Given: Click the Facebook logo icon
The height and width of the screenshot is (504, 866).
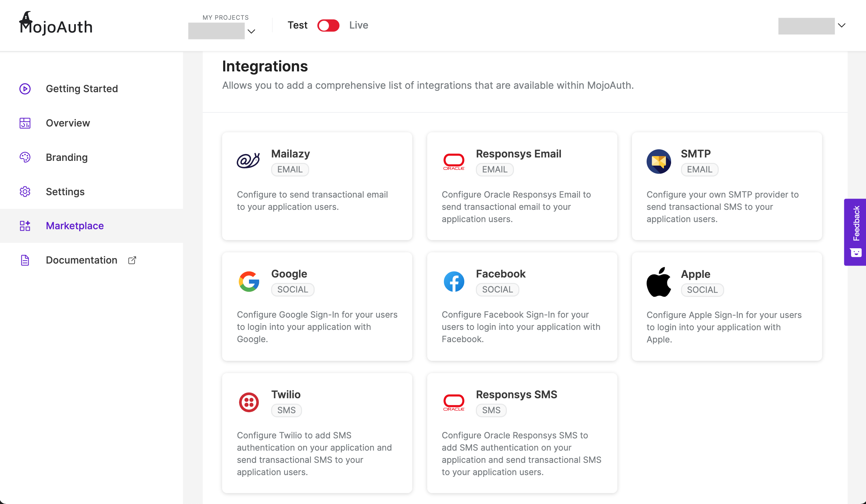Looking at the screenshot, I should pyautogui.click(x=454, y=281).
